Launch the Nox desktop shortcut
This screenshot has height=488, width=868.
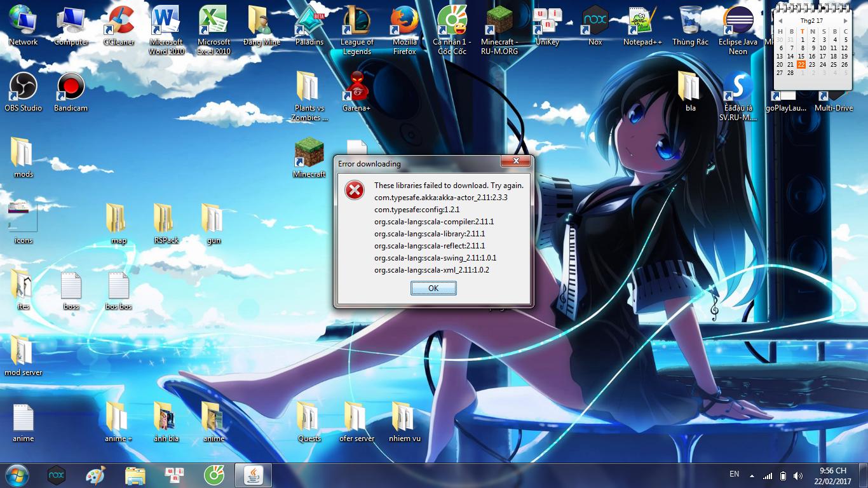click(x=595, y=26)
